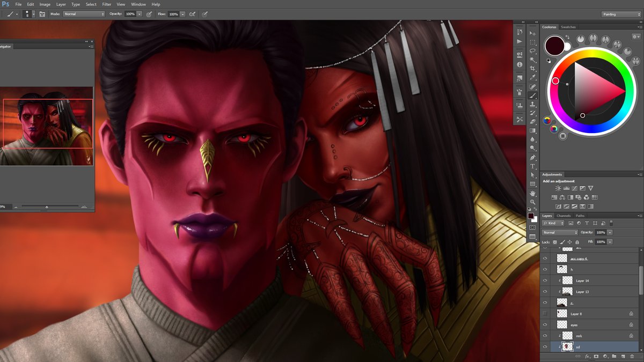Open the Window menu
Image resolution: width=644 pixels, height=362 pixels.
tap(138, 4)
